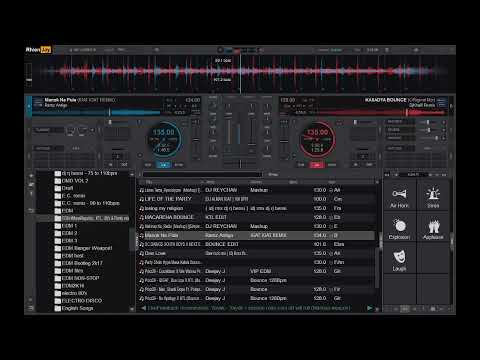Screen dimensions: 480x360
Task: Open the EDM NON-STOP folder
Action: coord(80,278)
